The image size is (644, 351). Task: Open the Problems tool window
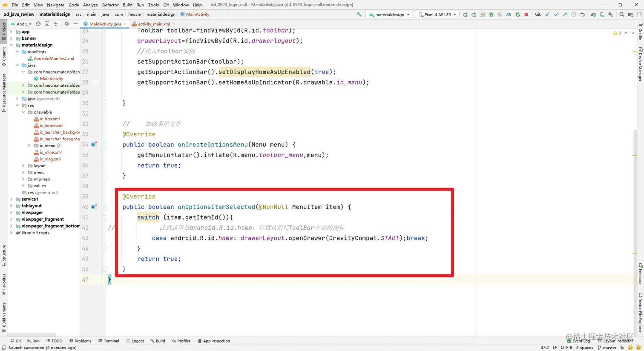tap(80, 341)
